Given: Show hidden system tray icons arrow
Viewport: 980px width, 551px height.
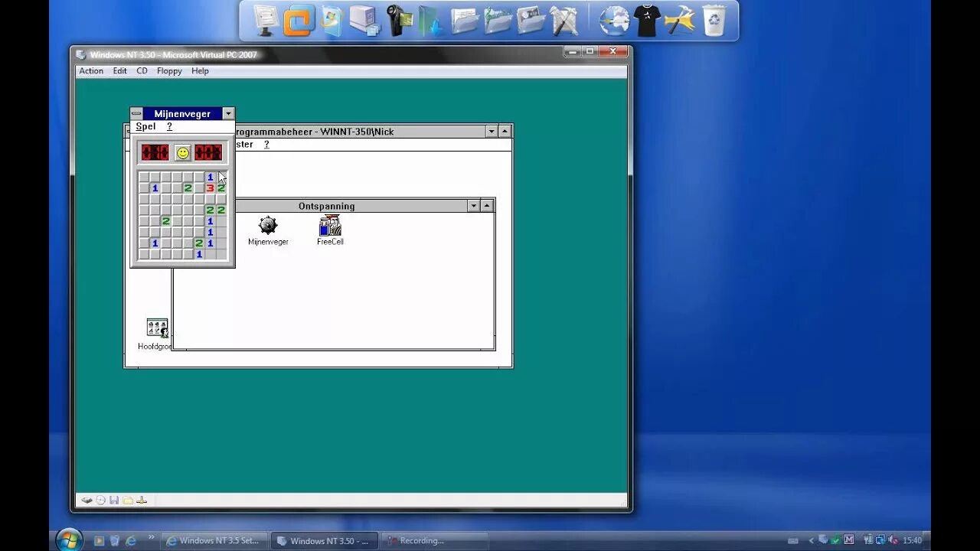Looking at the screenshot, I should (x=812, y=540).
